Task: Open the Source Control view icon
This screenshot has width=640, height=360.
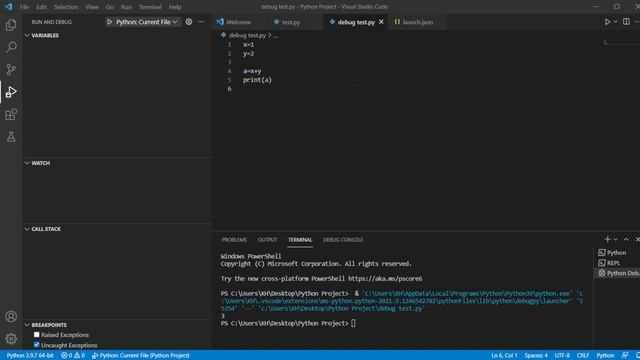Action: coord(11,69)
